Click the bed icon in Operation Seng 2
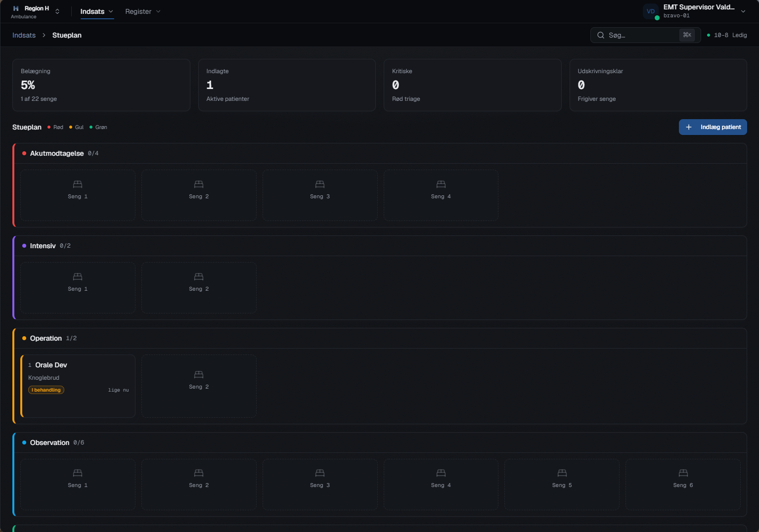Image resolution: width=759 pixels, height=532 pixels. [x=199, y=375]
